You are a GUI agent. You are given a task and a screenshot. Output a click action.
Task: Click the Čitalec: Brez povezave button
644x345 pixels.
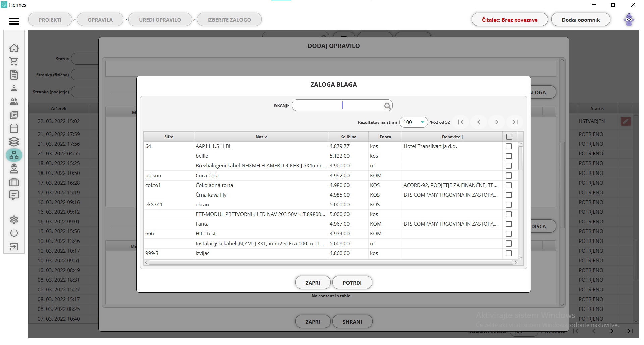509,20
